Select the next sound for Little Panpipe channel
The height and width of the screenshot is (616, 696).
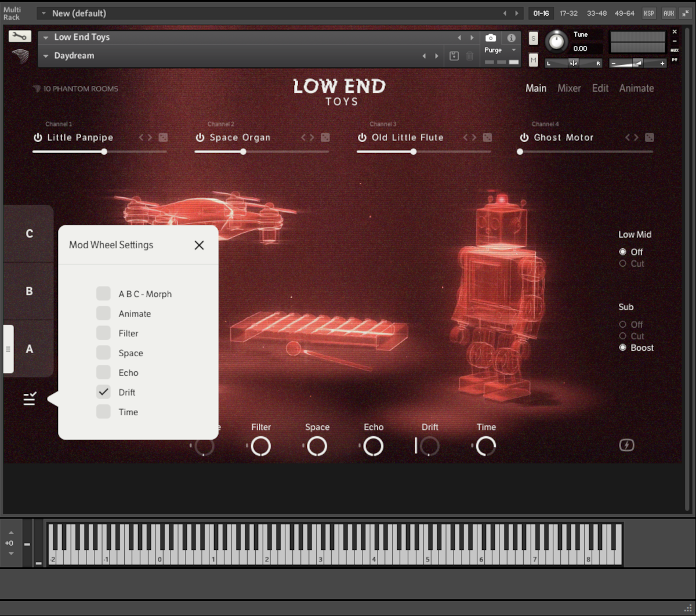coord(150,137)
